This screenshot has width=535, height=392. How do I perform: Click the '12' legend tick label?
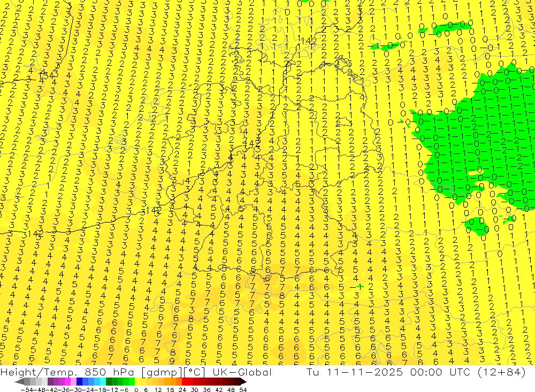(x=158, y=390)
